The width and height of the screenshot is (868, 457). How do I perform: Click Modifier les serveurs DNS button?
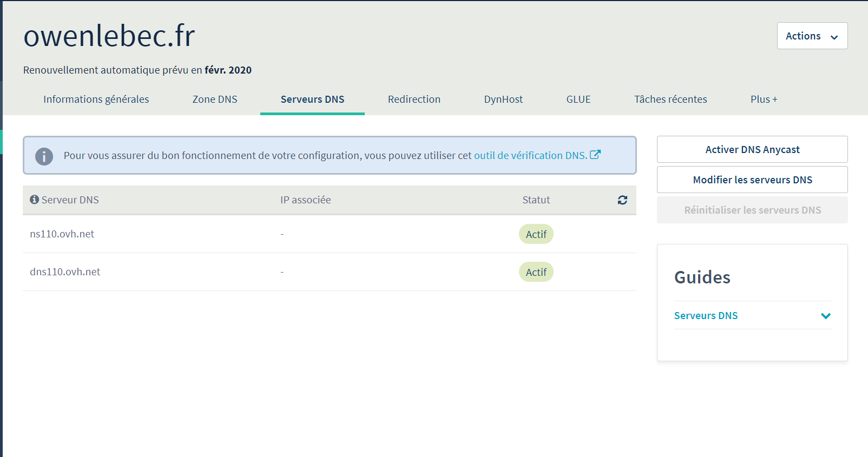(x=752, y=180)
